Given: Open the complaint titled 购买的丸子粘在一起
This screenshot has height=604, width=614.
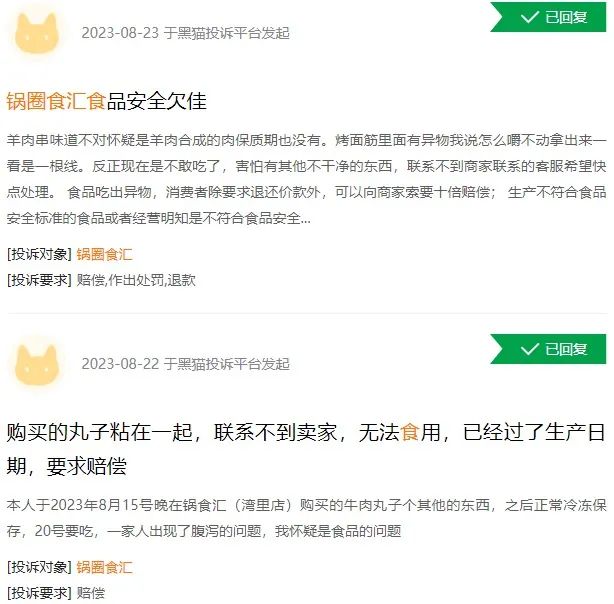Looking at the screenshot, I should [x=306, y=449].
